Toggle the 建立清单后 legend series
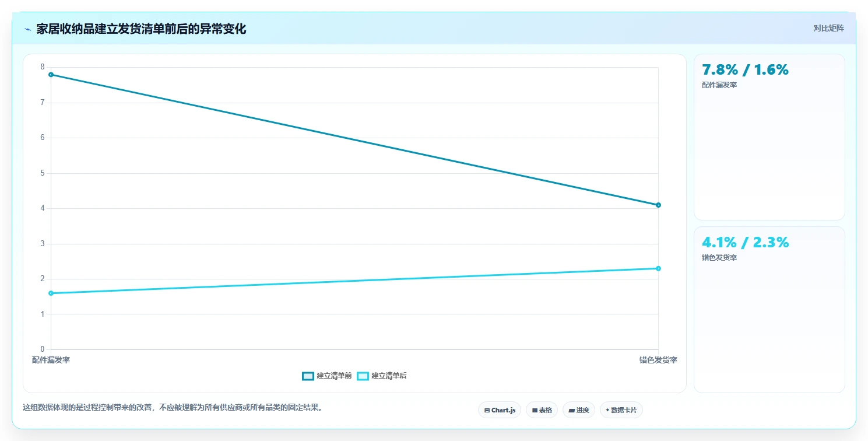Image resolution: width=868 pixels, height=441 pixels. point(381,376)
